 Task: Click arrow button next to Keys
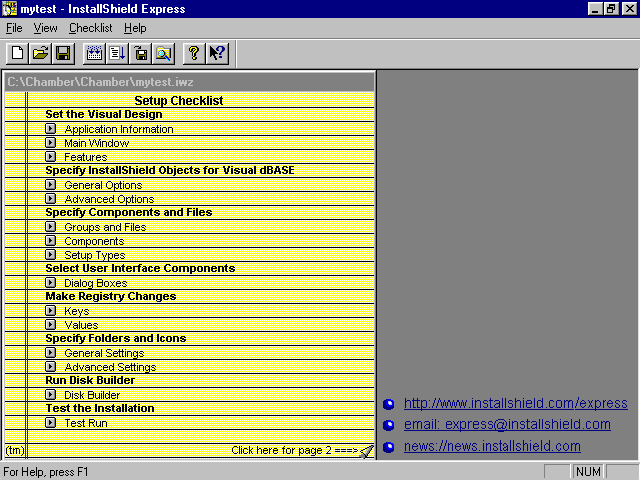click(51, 311)
